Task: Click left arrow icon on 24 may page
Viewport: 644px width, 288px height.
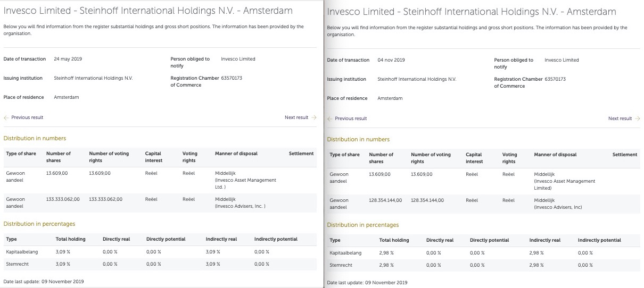Action: [6, 117]
